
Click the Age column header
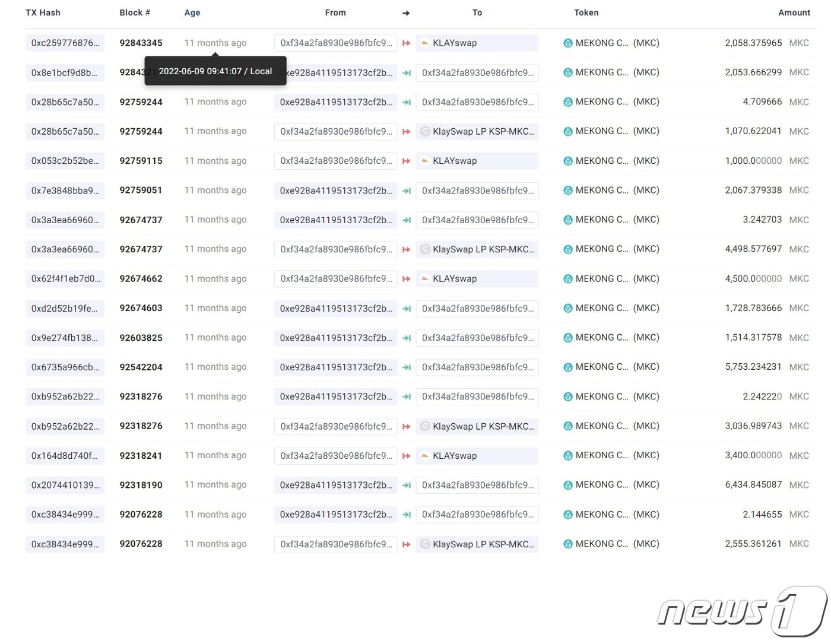[x=192, y=12]
